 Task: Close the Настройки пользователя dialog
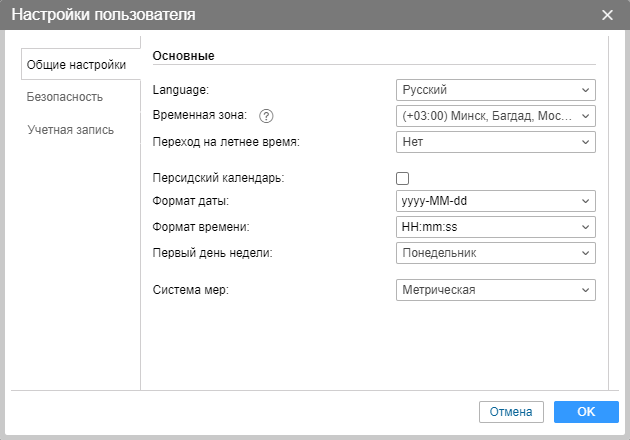(x=607, y=14)
